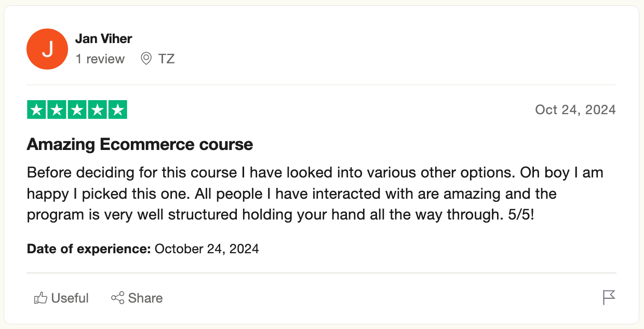
Task: Click the "Date of experience:" label
Action: coord(88,249)
